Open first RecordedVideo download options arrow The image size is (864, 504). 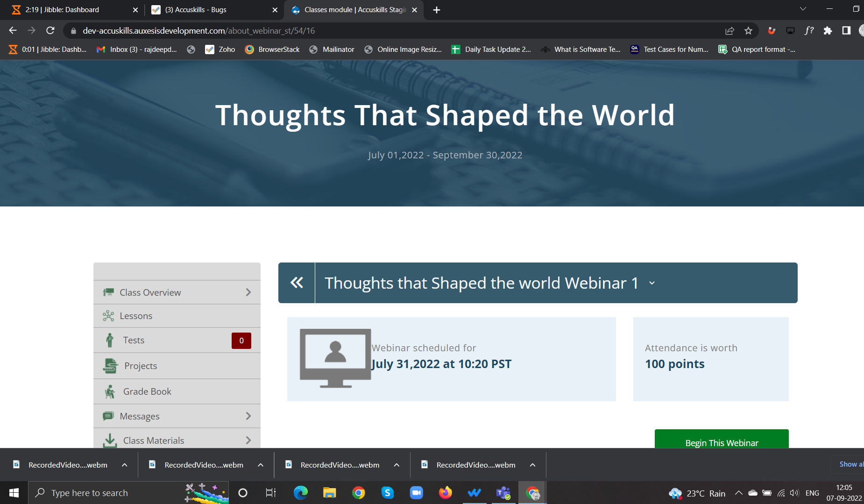click(x=124, y=465)
